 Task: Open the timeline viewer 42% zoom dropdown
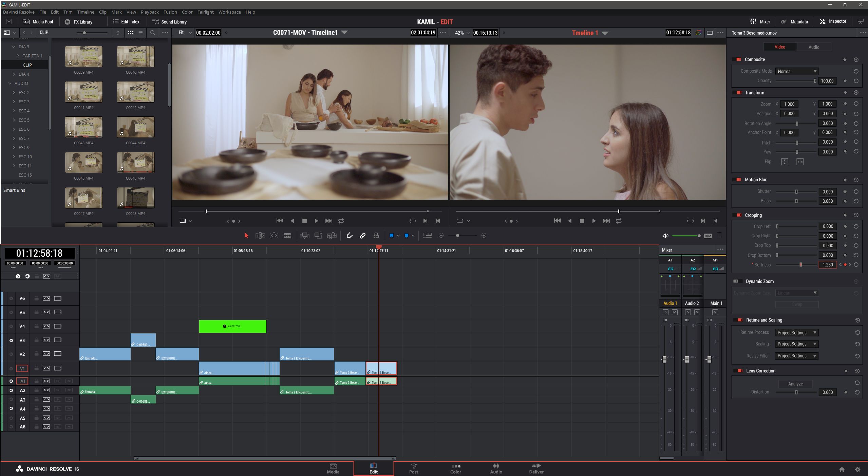[462, 33]
